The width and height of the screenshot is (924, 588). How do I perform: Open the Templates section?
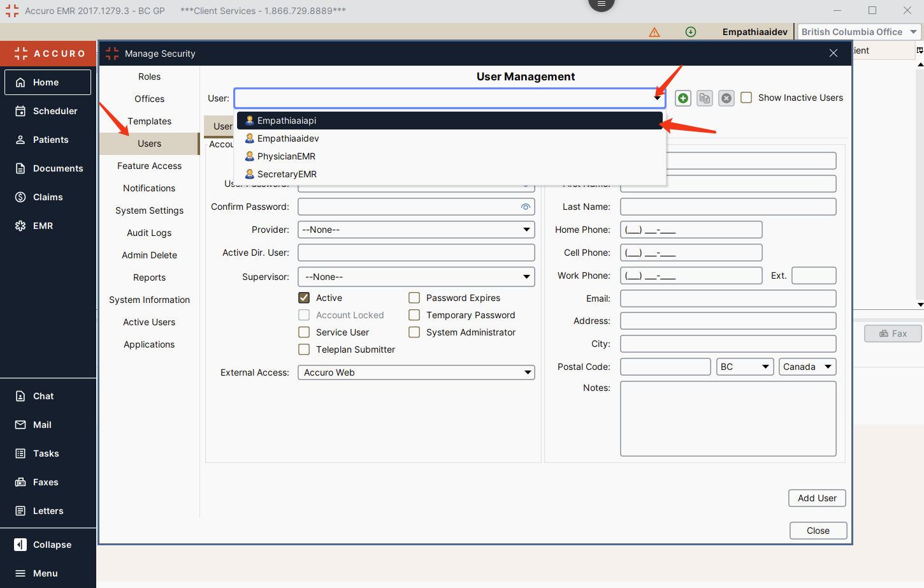(x=149, y=121)
